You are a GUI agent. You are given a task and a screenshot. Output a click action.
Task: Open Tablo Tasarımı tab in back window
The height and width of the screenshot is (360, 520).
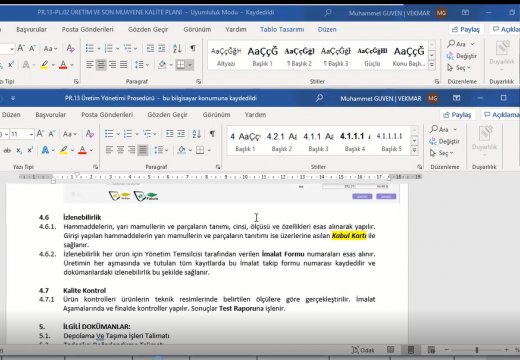pos(282,29)
